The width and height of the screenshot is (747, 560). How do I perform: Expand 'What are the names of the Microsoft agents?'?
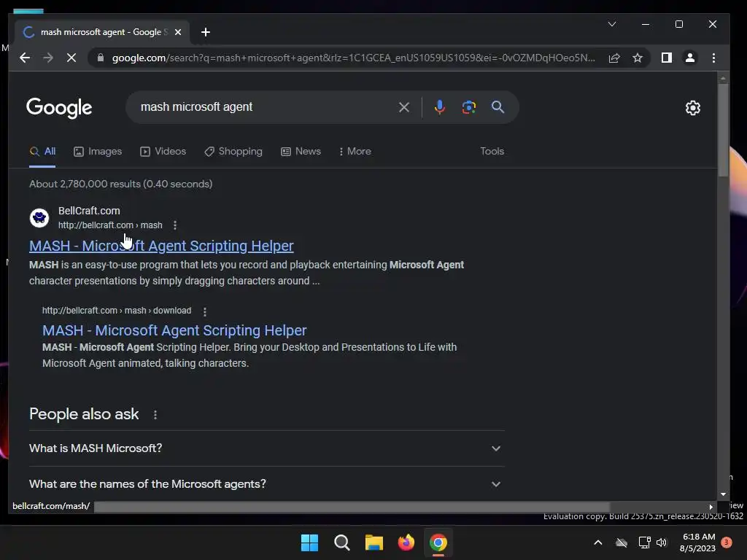(x=267, y=484)
